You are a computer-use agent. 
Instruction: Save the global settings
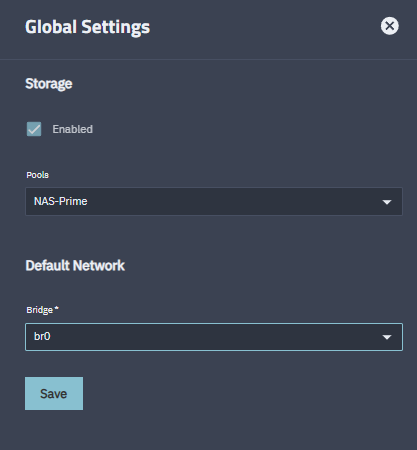click(54, 394)
